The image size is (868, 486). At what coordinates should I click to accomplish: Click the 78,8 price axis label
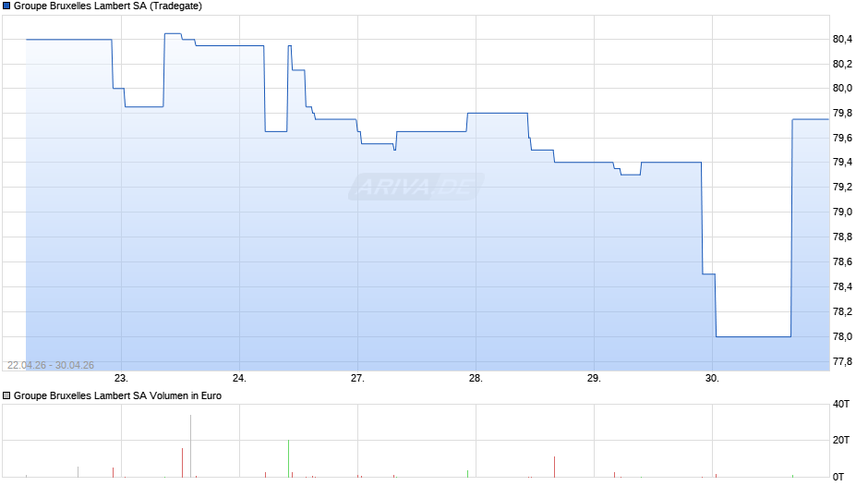(842, 237)
